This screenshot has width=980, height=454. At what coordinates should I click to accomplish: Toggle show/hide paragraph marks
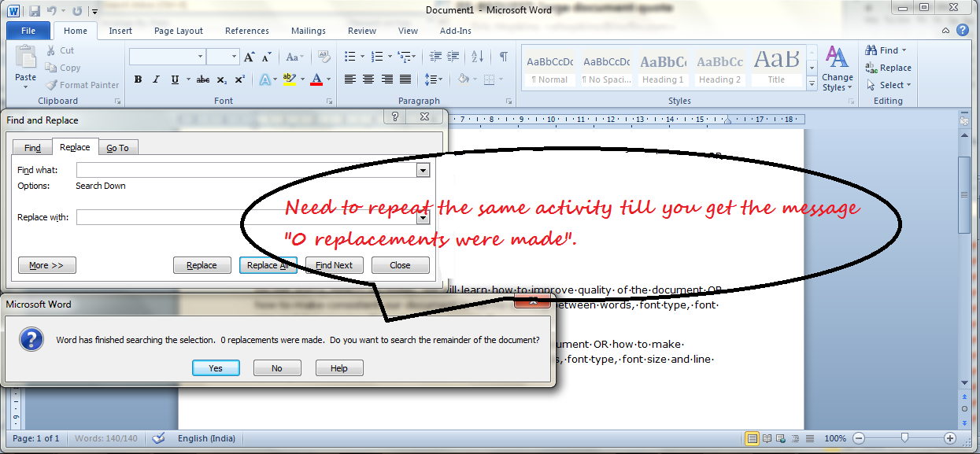click(x=503, y=57)
